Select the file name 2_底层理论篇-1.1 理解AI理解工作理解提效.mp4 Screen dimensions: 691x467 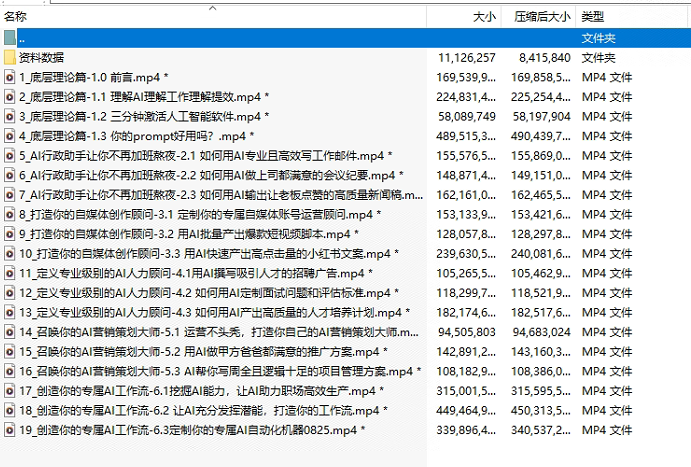pos(140,97)
